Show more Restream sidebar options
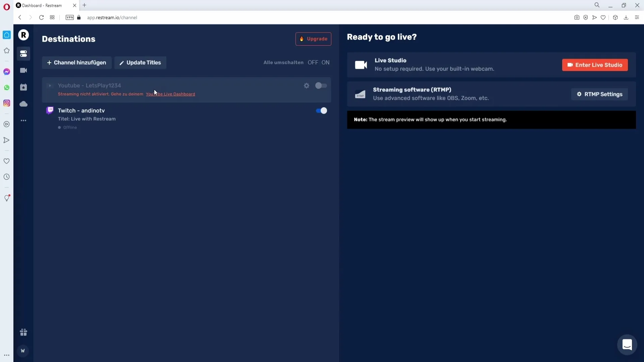Screen dimensions: 644x362 [x=23, y=120]
